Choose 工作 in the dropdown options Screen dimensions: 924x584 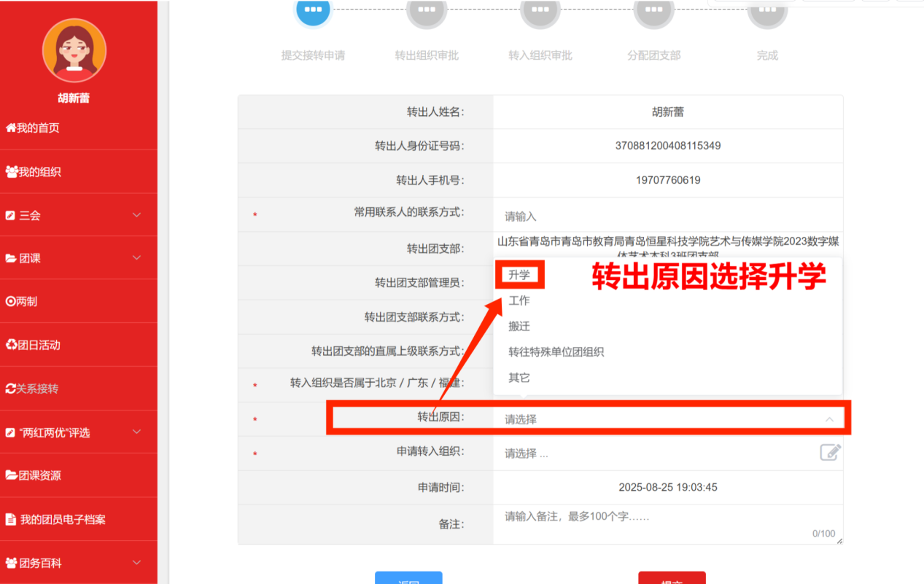(x=519, y=300)
